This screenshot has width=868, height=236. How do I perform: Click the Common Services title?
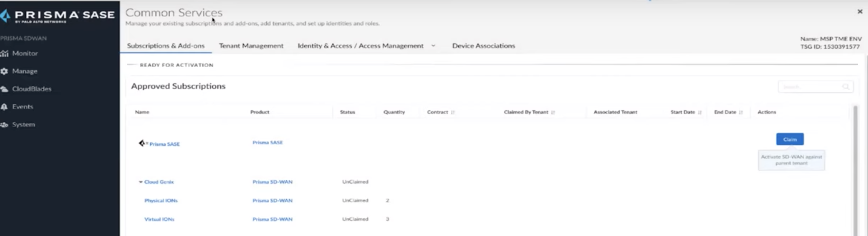174,13
